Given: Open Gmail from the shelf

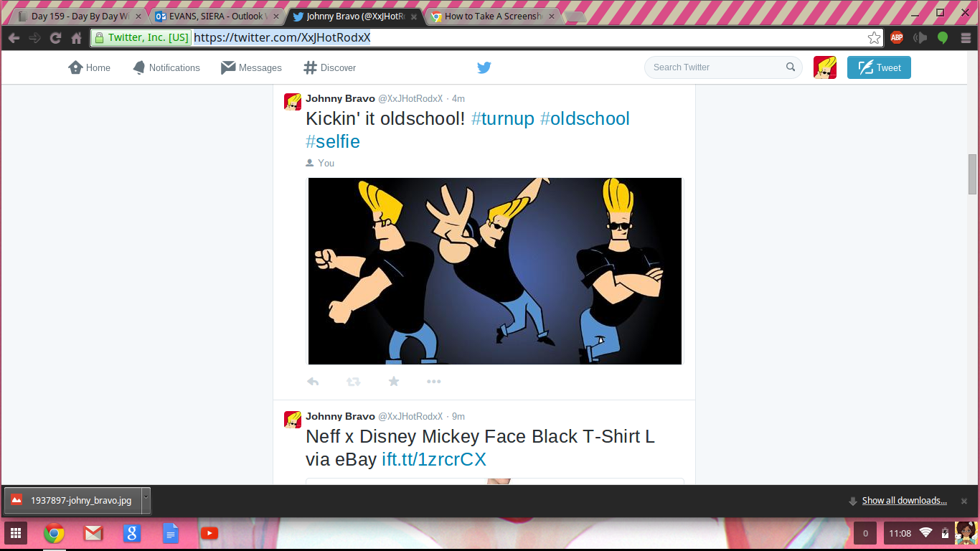Looking at the screenshot, I should pyautogui.click(x=93, y=533).
